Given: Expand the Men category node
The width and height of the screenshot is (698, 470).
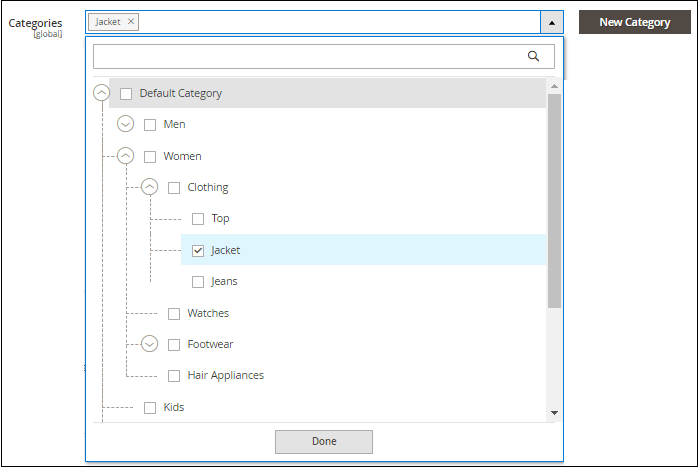Looking at the screenshot, I should (126, 124).
